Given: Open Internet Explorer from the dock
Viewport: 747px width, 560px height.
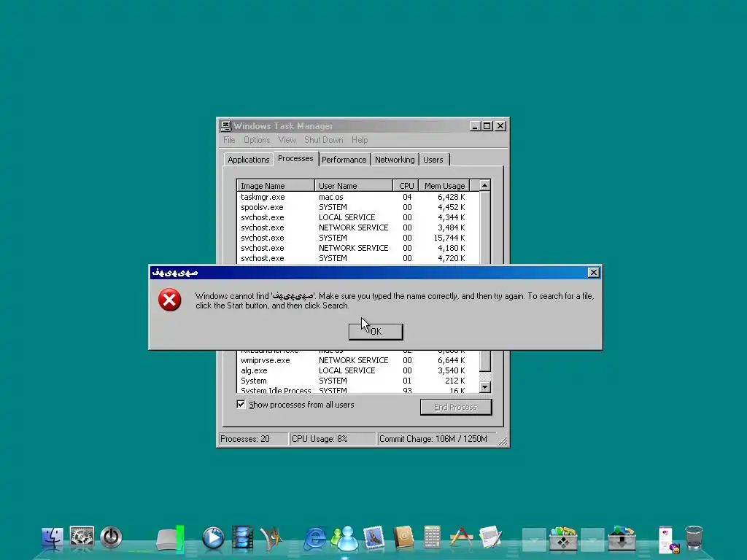Looking at the screenshot, I should click(314, 538).
